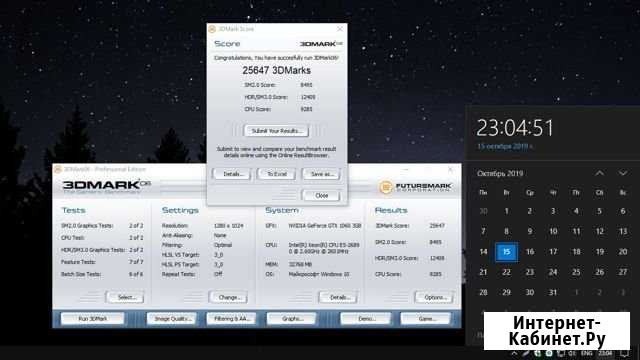Click the 23:04 taskbar clock
This screenshot has height=360, width=640.
605,353
